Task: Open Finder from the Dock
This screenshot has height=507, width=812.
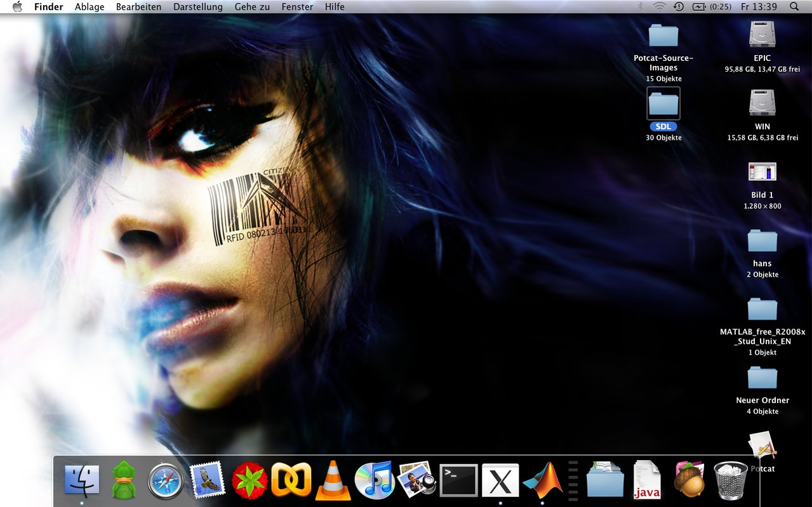Action: (x=82, y=480)
